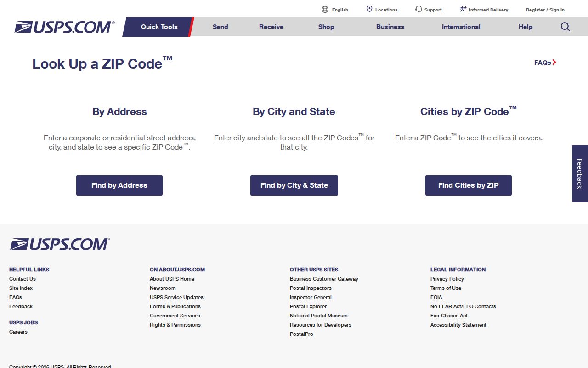This screenshot has width=588, height=368.
Task: Open the Informed Delivery link
Action: tap(488, 10)
